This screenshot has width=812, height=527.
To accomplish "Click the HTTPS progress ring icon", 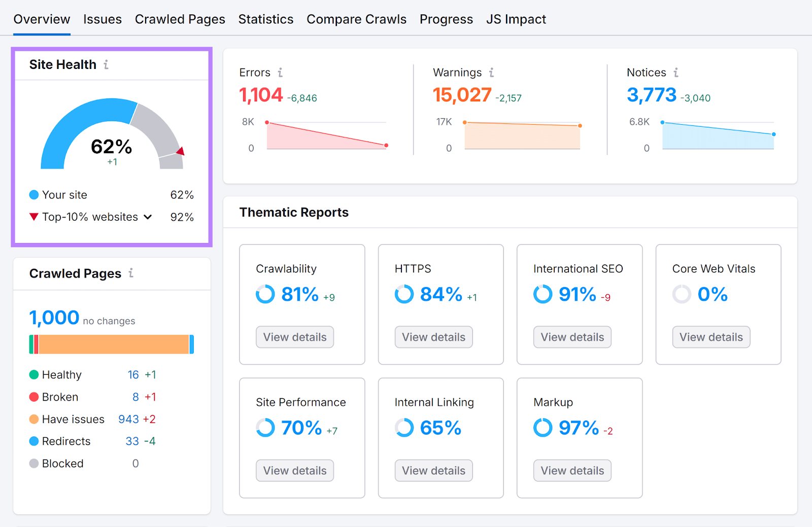I will 404,294.
